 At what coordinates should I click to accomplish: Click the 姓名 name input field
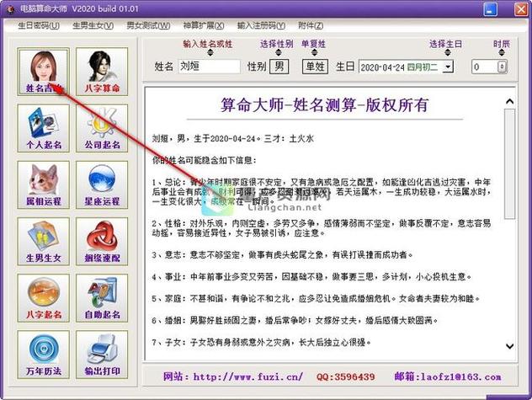pos(208,66)
